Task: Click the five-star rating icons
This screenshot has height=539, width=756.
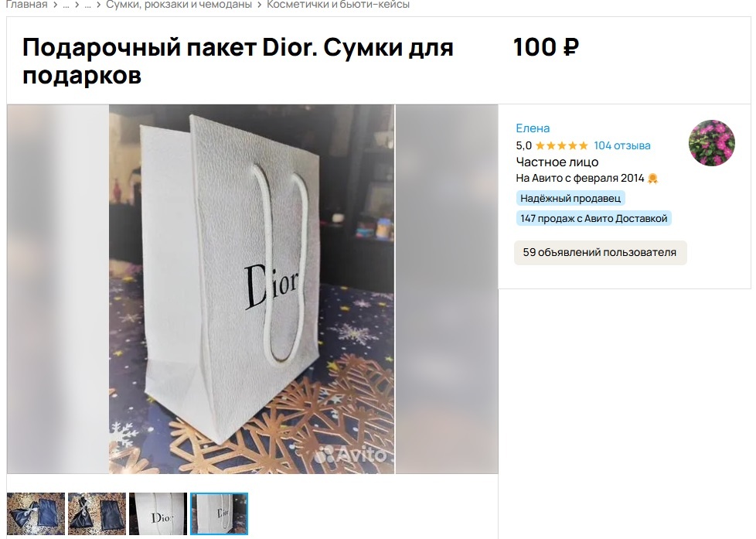Action: click(x=562, y=145)
